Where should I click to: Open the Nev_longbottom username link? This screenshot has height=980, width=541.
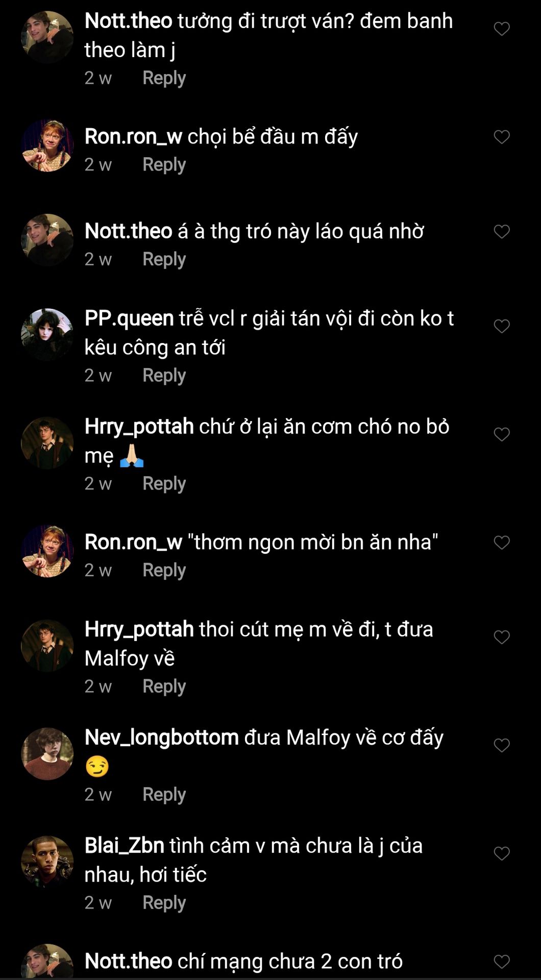(x=161, y=738)
